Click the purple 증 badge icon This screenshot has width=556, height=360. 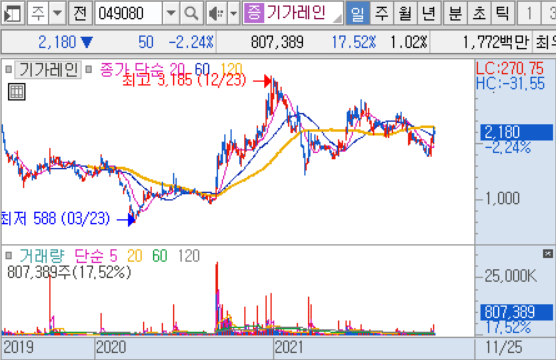coord(254,12)
